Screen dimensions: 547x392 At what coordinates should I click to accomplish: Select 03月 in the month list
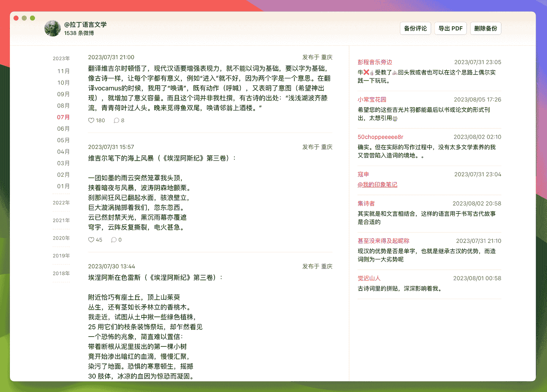point(63,163)
